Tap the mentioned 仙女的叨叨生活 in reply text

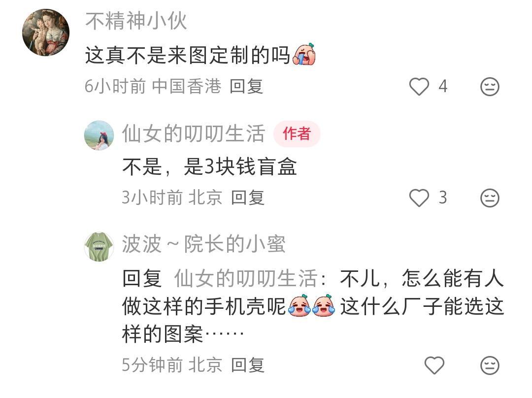246,279
